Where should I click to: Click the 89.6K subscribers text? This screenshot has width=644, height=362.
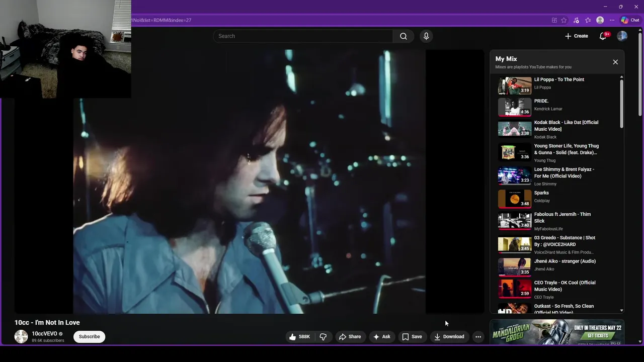48,341
